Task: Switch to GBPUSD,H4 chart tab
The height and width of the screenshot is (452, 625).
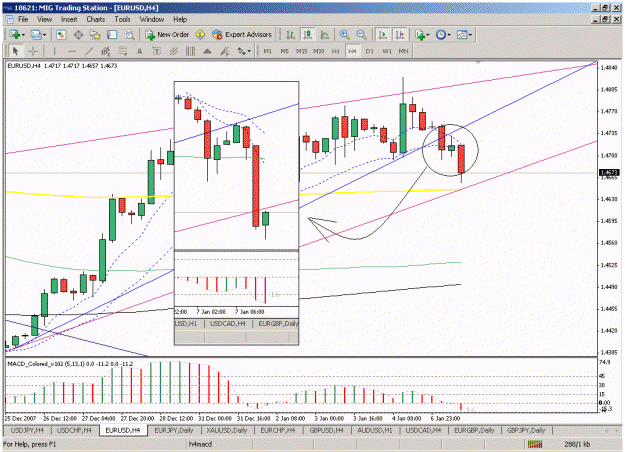Action: (x=326, y=430)
